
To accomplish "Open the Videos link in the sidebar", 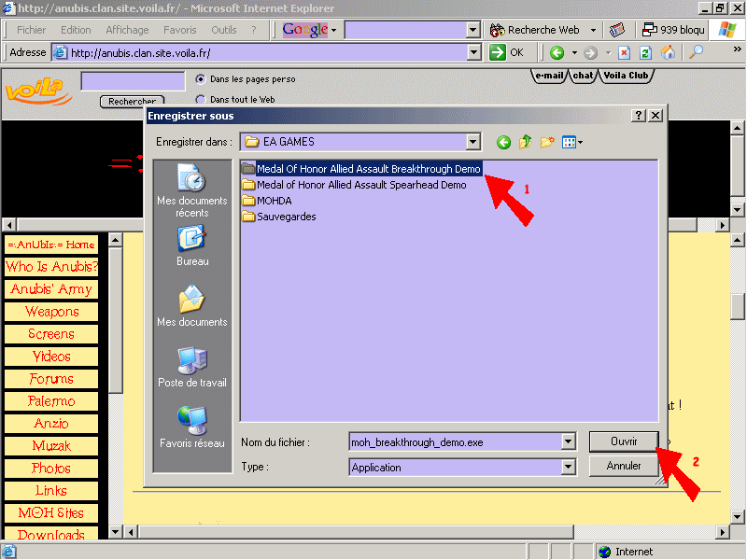I will coord(51,357).
